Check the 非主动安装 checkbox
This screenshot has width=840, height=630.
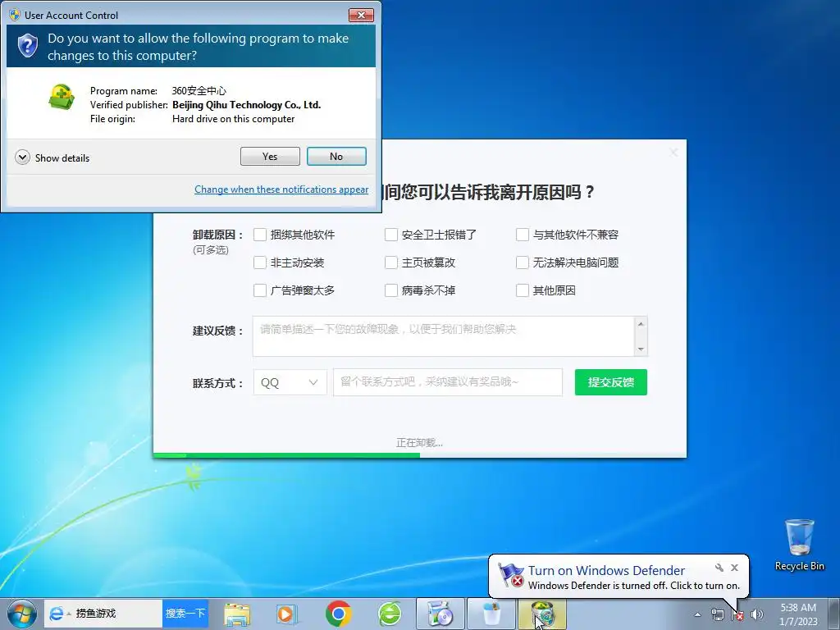(x=260, y=262)
